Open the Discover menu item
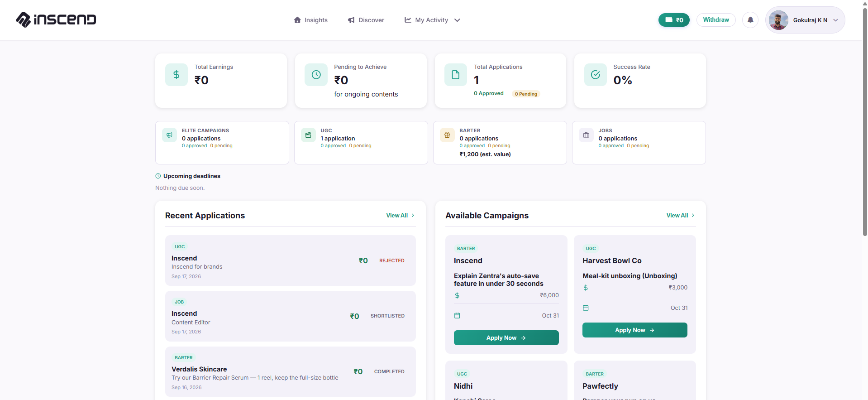Screen dimensions: 868x400 coord(366,20)
